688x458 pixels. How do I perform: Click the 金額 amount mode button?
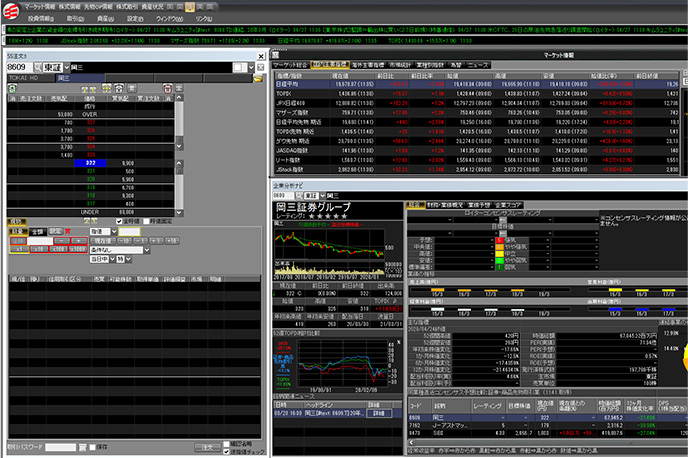point(38,231)
